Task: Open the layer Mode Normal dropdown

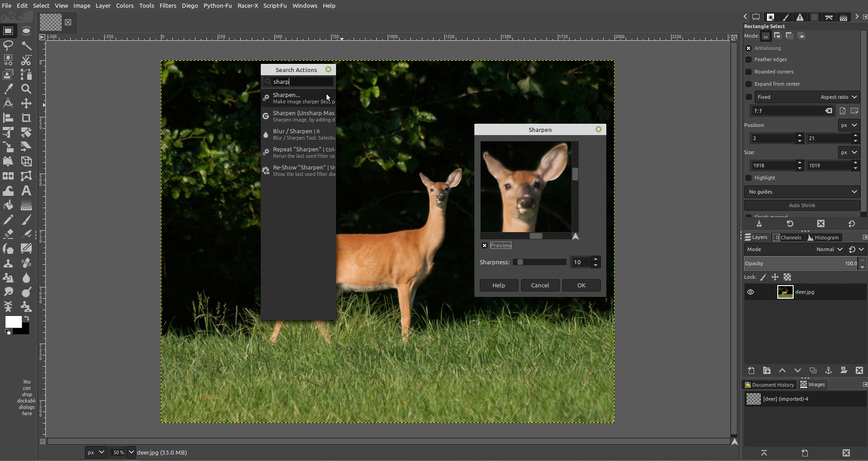Action: [794, 249]
